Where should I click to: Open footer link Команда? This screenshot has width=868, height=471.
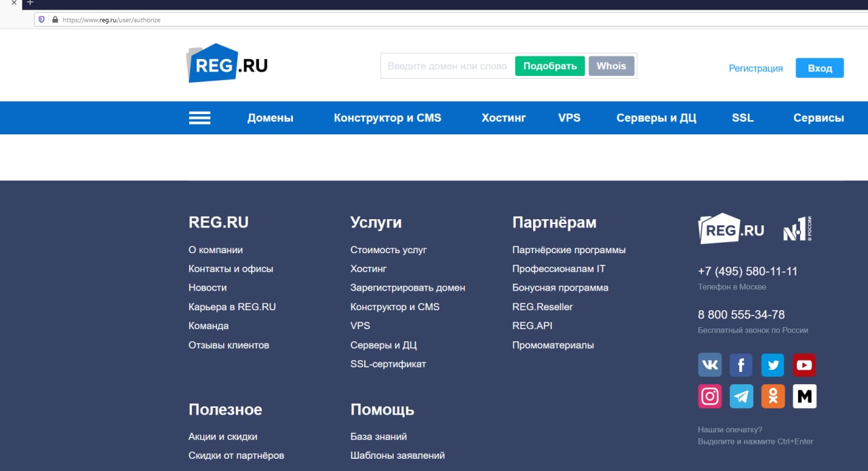208,326
